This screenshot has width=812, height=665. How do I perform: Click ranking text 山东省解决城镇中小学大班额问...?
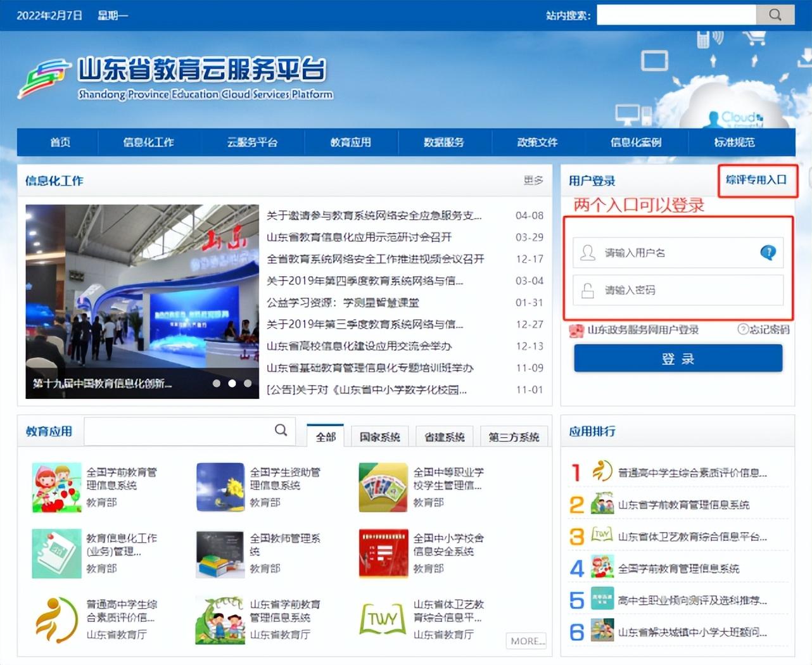(693, 631)
